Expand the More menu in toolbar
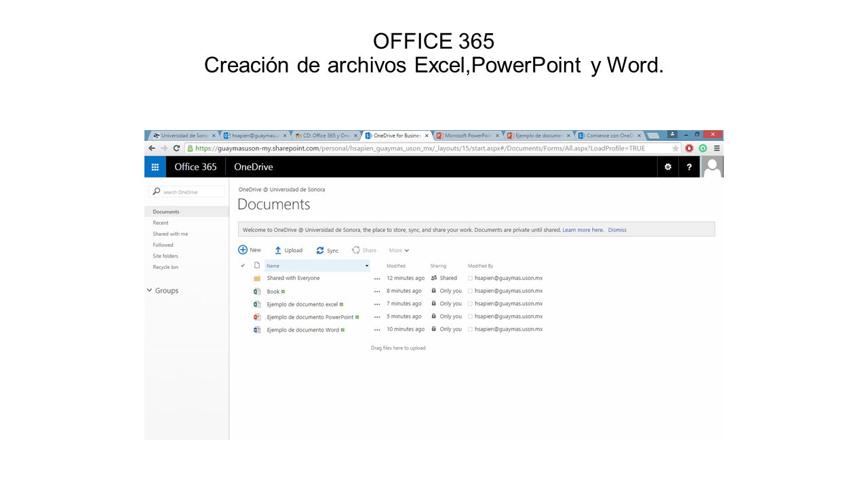Screen dimensions: 868x488 pyautogui.click(x=399, y=250)
